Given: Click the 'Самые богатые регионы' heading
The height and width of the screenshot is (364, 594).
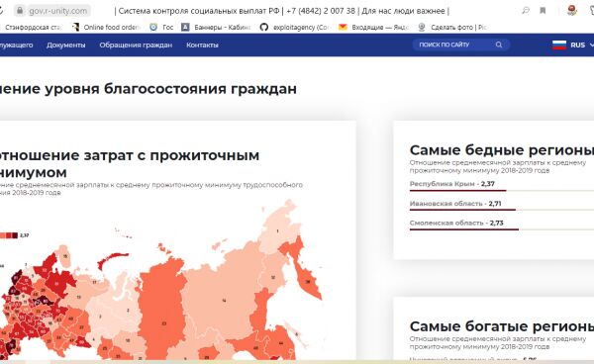Looking at the screenshot, I should [x=502, y=326].
